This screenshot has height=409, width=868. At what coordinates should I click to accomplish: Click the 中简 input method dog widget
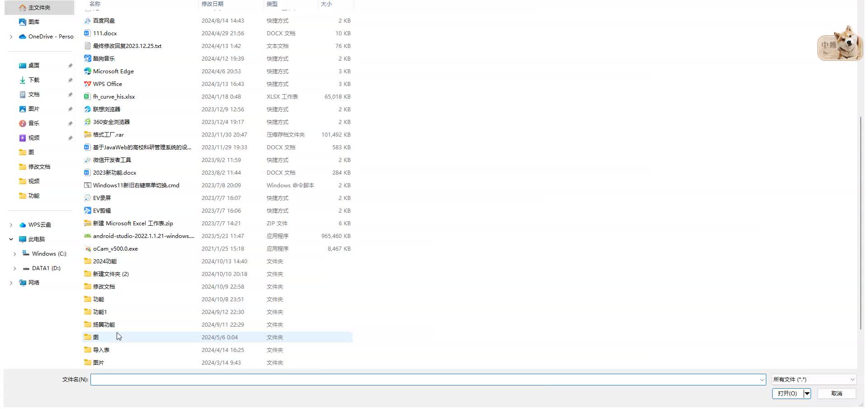[x=840, y=43]
